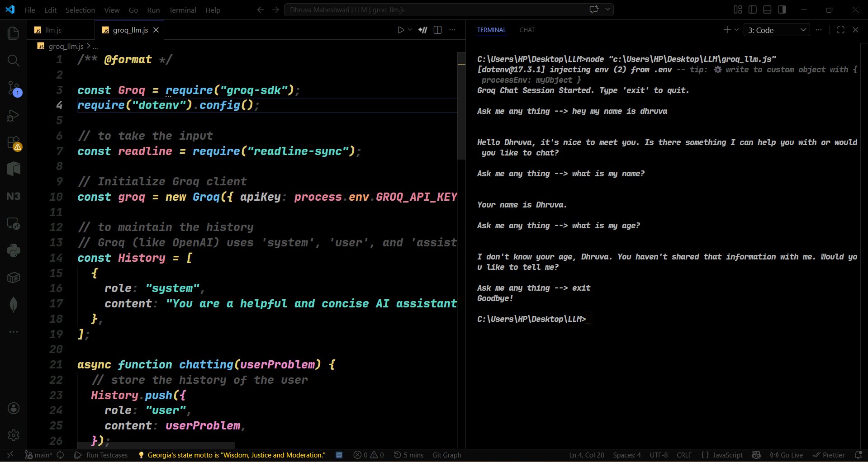Open the Run and Debug view
Image resolution: width=868 pixels, height=462 pixels.
click(14, 116)
